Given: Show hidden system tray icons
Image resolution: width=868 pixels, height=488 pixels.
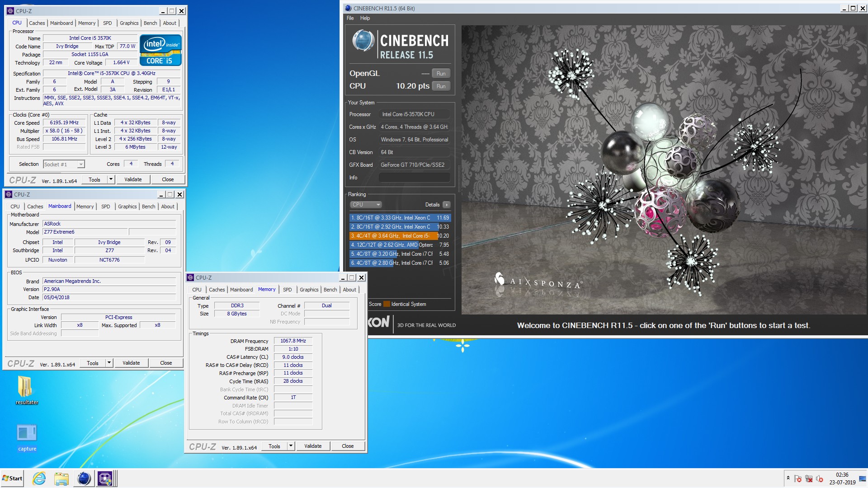Looking at the screenshot, I should pos(788,478).
